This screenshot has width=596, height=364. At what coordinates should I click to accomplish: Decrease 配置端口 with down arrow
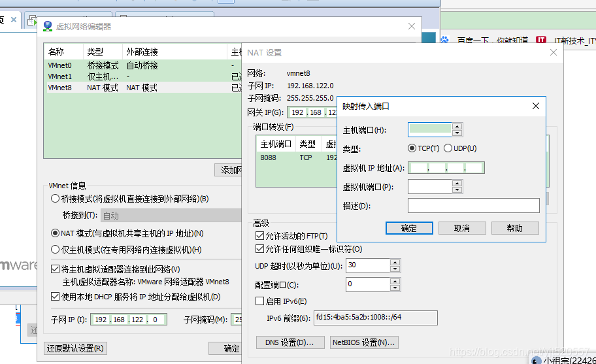395,288
